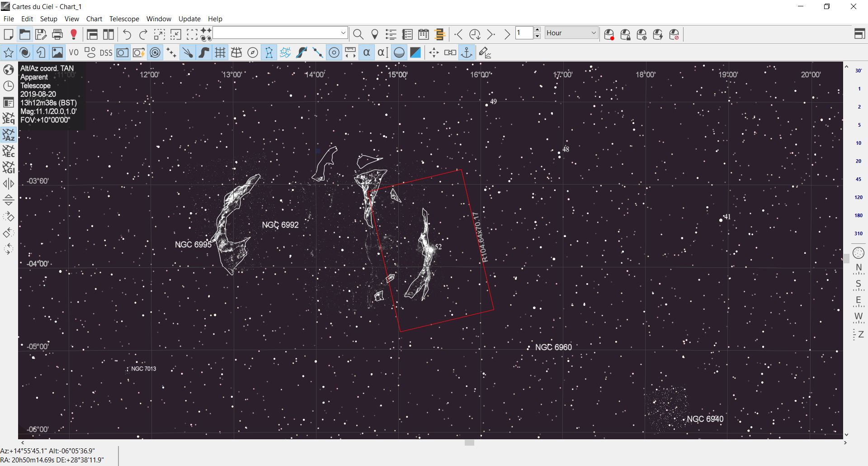Increase the time step spinner value
The width and height of the screenshot is (868, 466).
pos(537,30)
